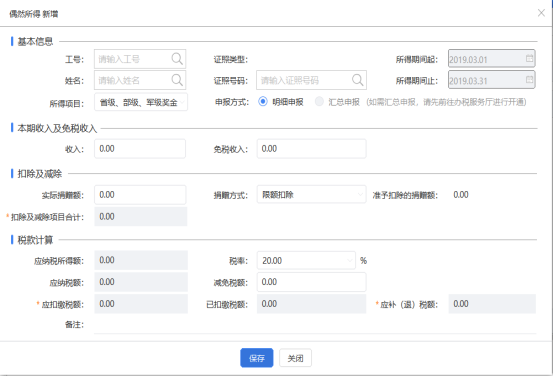Focus the 姓名 input field
The height and width of the screenshot is (377, 553).
[140, 80]
